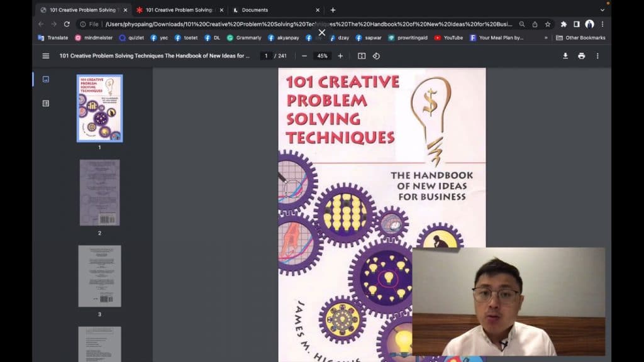The height and width of the screenshot is (362, 644).
Task: Zoom out of the PDF
Action: pyautogui.click(x=304, y=56)
